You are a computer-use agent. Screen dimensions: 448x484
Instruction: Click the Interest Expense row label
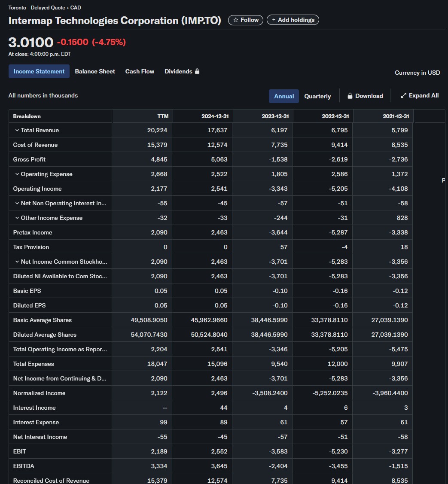tap(36, 422)
